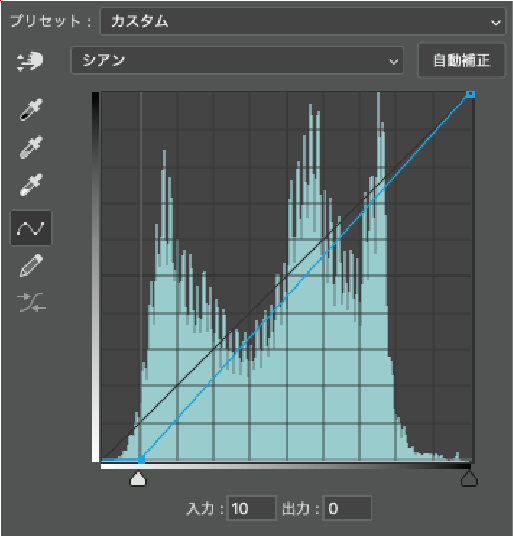
Task: Select the bottom curve point at input 10
Action: pos(141,459)
